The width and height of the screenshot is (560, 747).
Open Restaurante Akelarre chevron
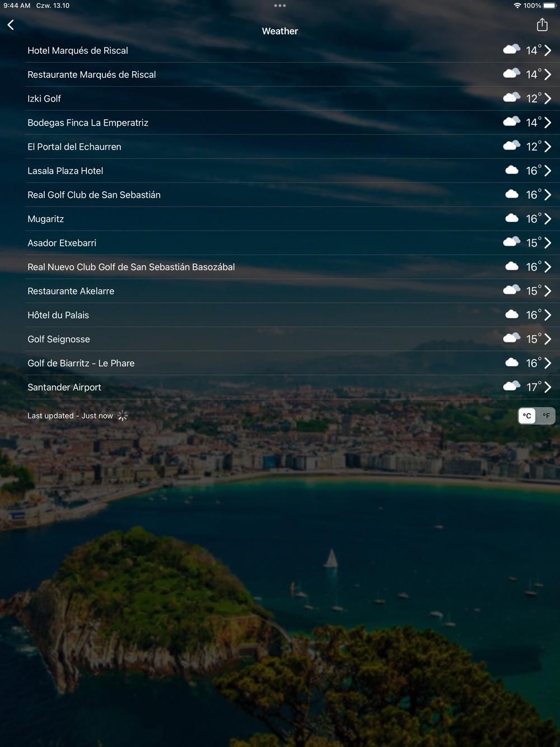548,291
